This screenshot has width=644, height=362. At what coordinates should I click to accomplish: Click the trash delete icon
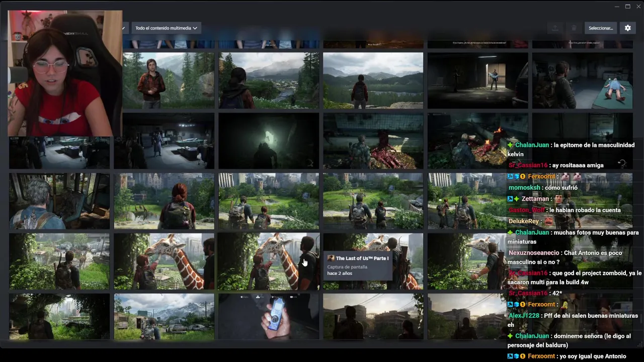click(574, 28)
